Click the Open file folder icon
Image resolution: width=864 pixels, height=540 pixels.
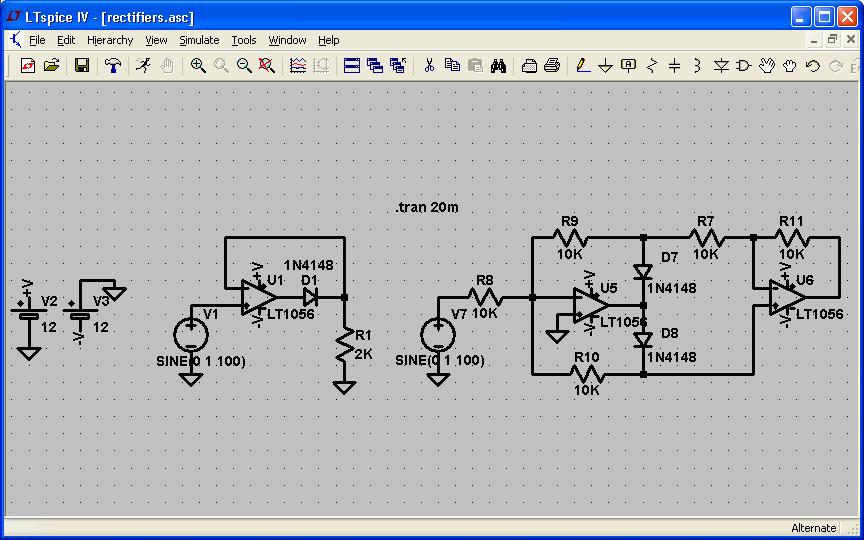point(51,66)
